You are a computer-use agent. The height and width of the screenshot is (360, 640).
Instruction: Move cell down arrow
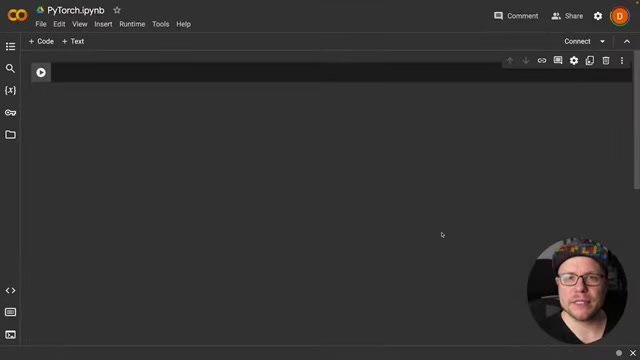coord(526,61)
